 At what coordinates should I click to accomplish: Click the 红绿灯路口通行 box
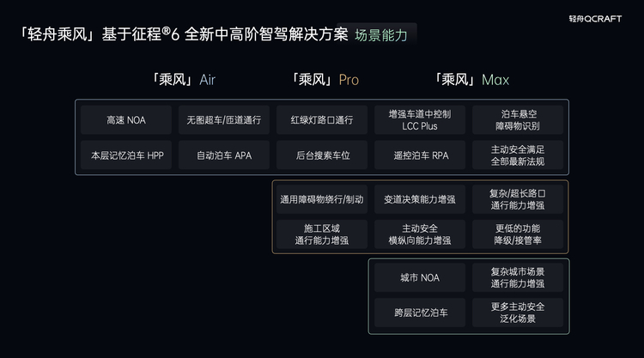pyautogui.click(x=322, y=120)
